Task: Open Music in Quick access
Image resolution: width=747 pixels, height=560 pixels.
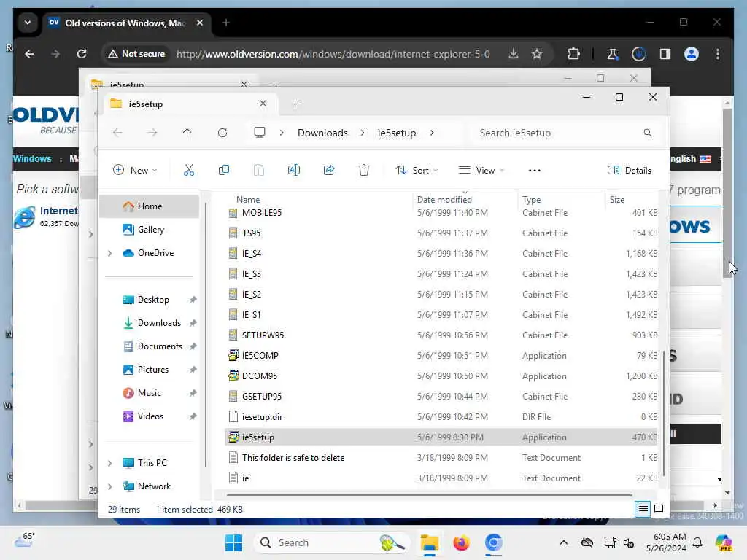Action: tap(149, 393)
